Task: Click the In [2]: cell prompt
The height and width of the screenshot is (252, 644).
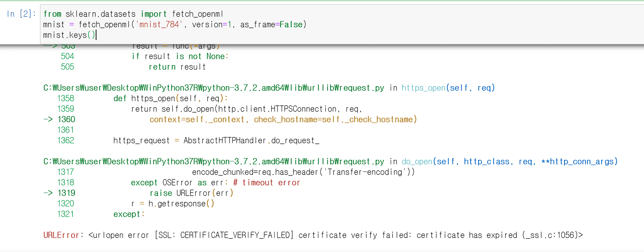Action: coord(21,14)
